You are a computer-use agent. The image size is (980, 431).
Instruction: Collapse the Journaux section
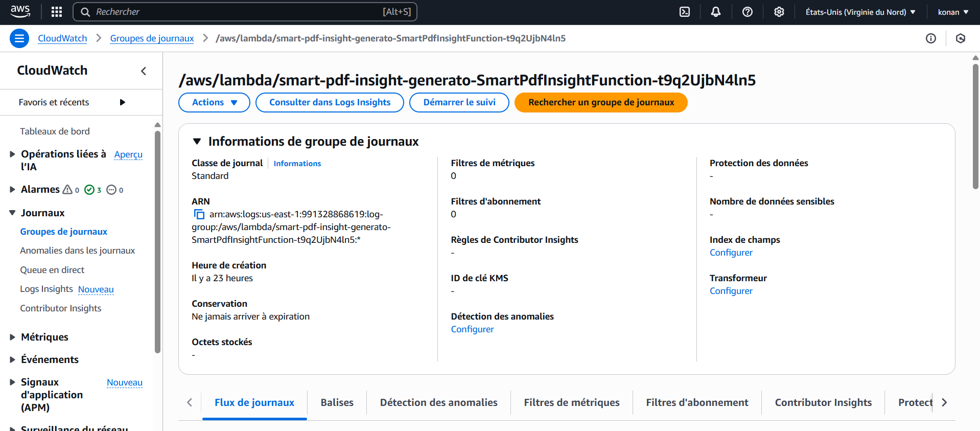click(x=13, y=213)
